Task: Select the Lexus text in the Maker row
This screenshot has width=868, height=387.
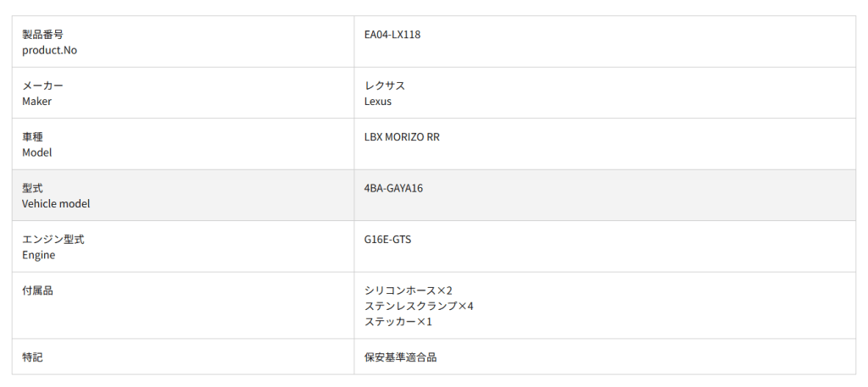Action: click(x=378, y=102)
